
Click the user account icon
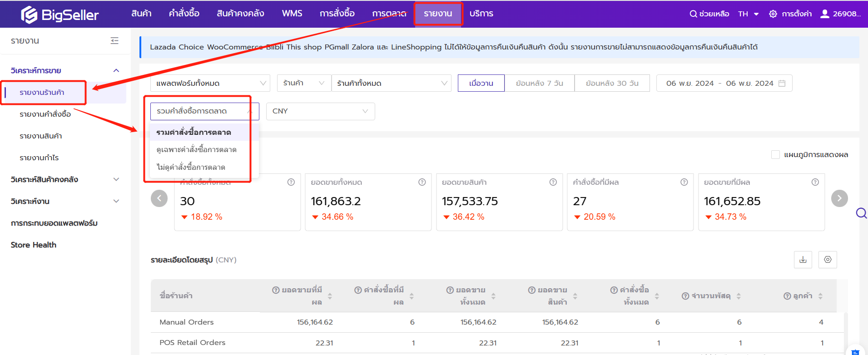click(824, 14)
